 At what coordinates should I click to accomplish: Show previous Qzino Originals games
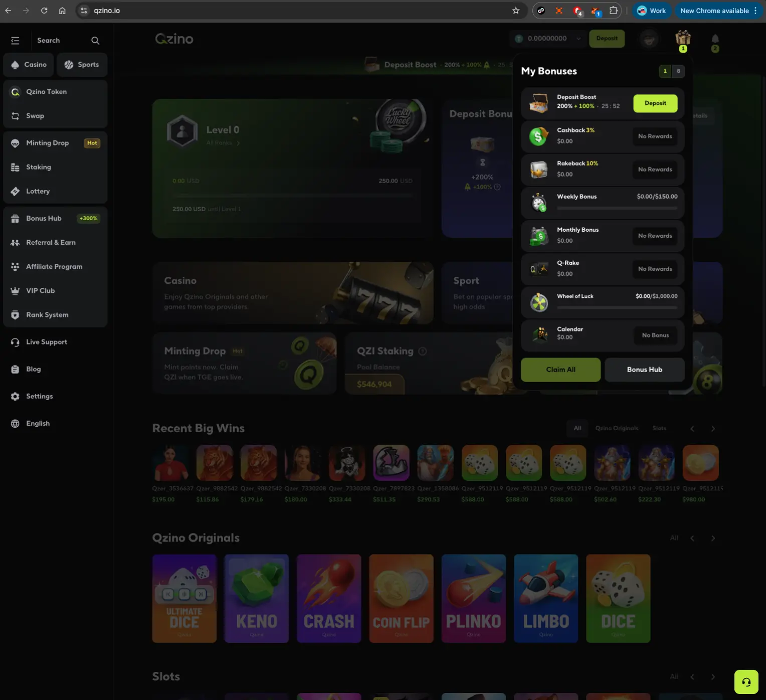692,538
